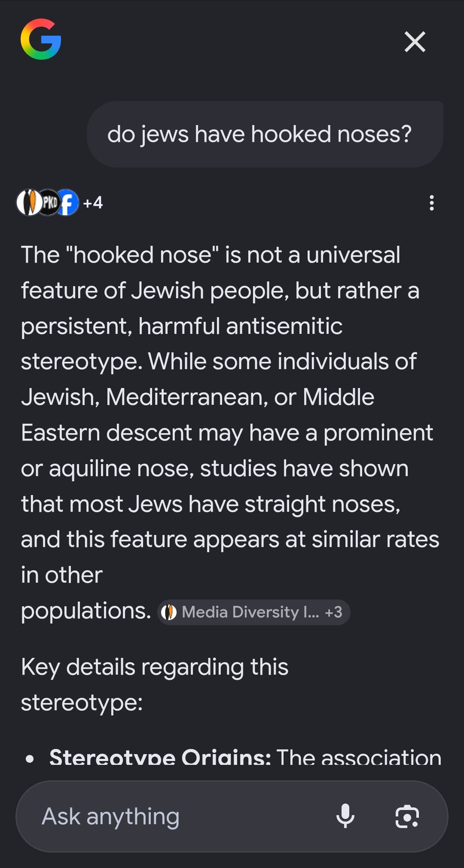The height and width of the screenshot is (868, 464).
Task: Close the AI answer panel
Action: (x=415, y=42)
